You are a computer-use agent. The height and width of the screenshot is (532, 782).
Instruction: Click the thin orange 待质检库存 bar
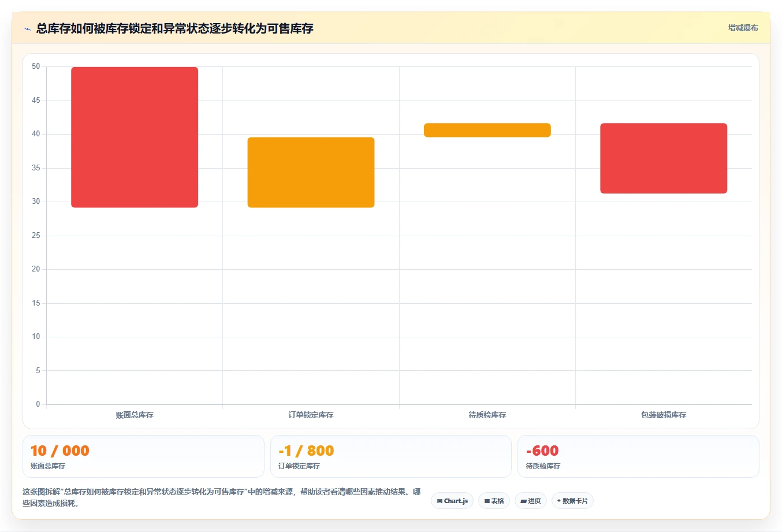(x=487, y=130)
